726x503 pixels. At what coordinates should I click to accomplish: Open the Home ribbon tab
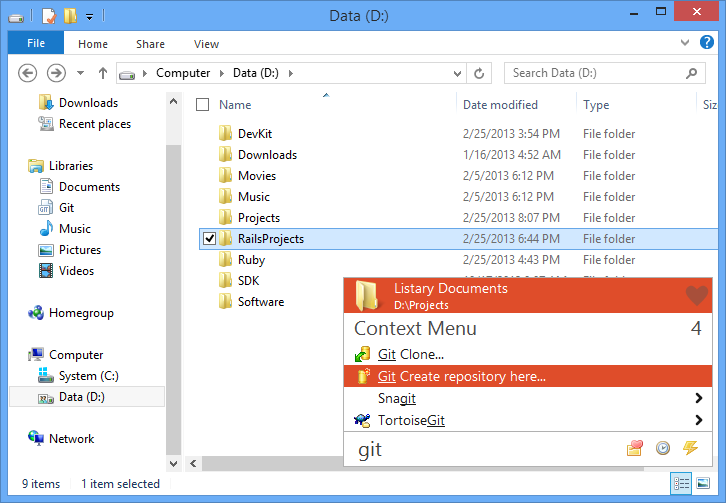tap(93, 44)
